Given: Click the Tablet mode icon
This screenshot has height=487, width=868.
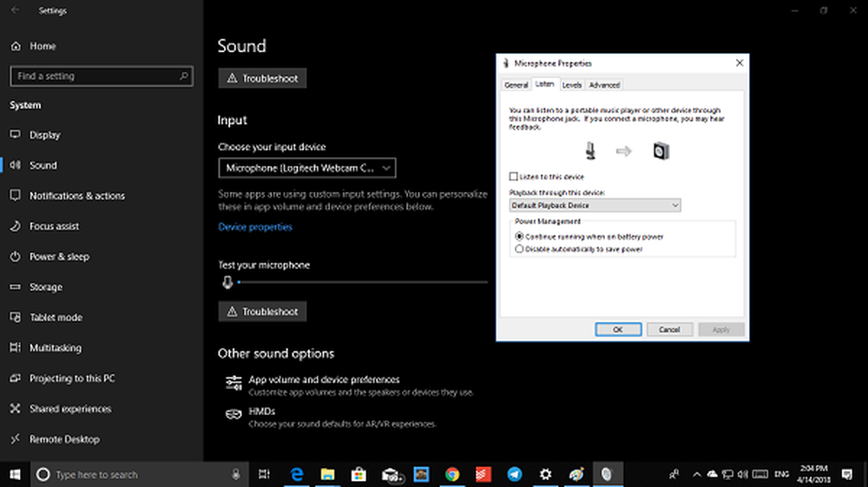Looking at the screenshot, I should (x=15, y=317).
